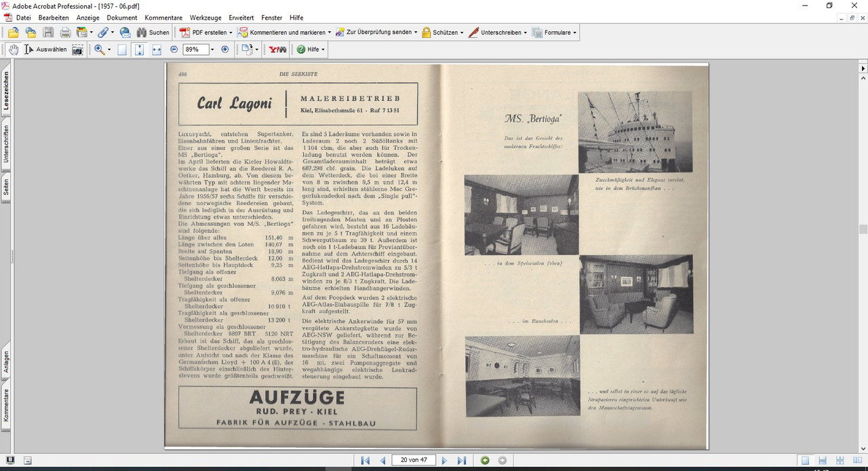868x471 pixels.
Task: Open the Dokument menu
Action: [122, 18]
